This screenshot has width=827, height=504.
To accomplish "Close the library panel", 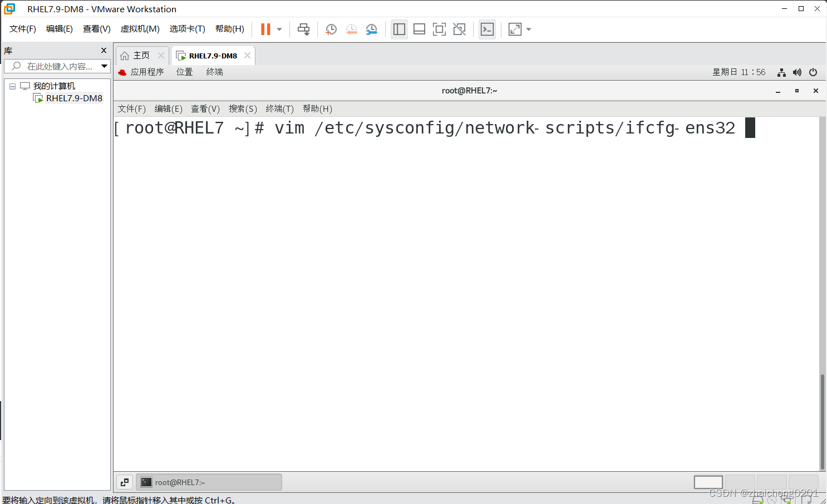I will click(x=104, y=51).
